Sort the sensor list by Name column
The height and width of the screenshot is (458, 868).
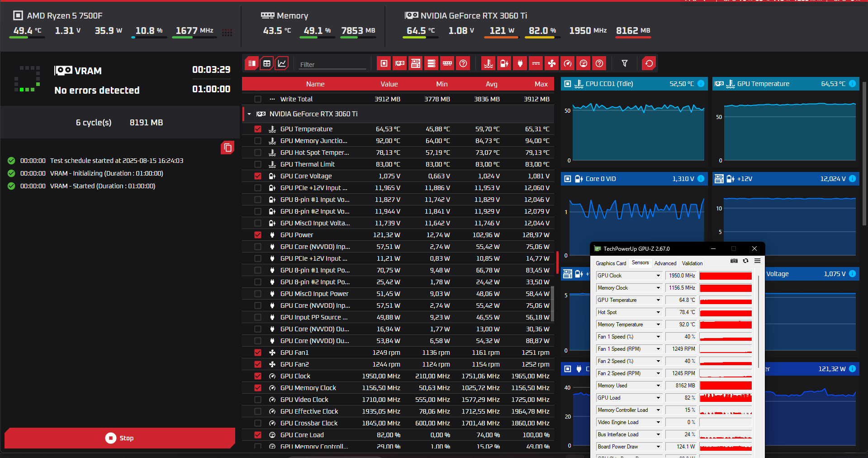[x=315, y=84]
